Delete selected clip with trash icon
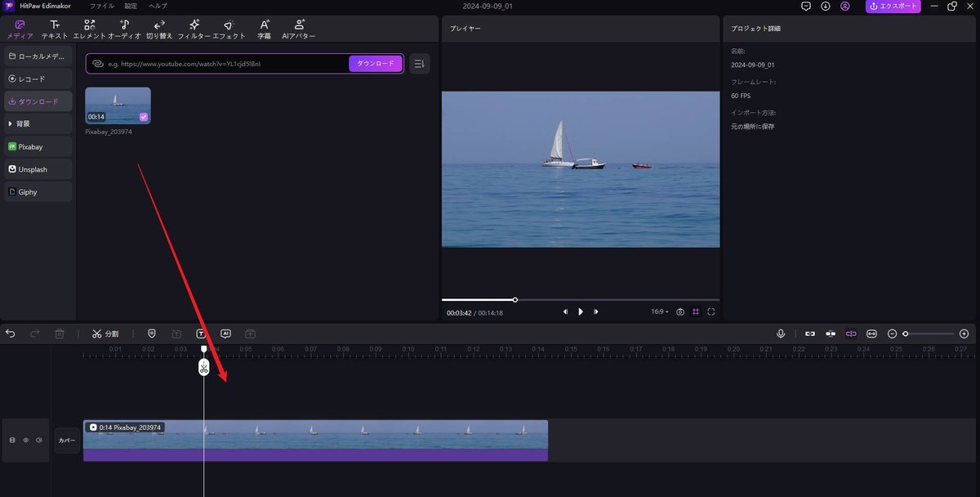The height and width of the screenshot is (497, 980). [59, 334]
